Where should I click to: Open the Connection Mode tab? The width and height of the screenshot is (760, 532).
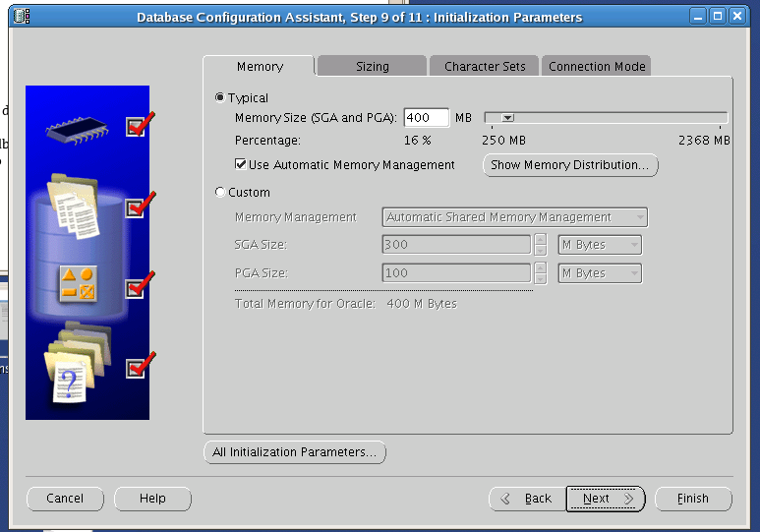(597, 66)
